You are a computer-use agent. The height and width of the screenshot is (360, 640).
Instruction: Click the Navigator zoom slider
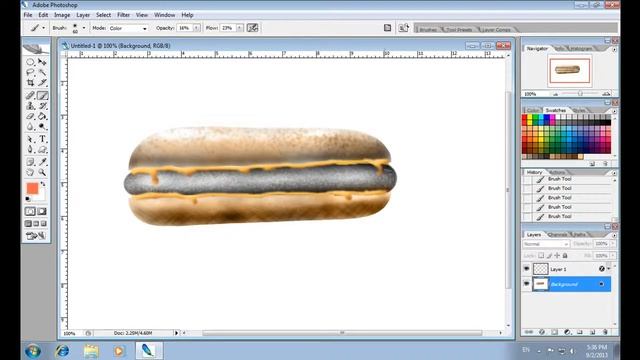(x=580, y=94)
